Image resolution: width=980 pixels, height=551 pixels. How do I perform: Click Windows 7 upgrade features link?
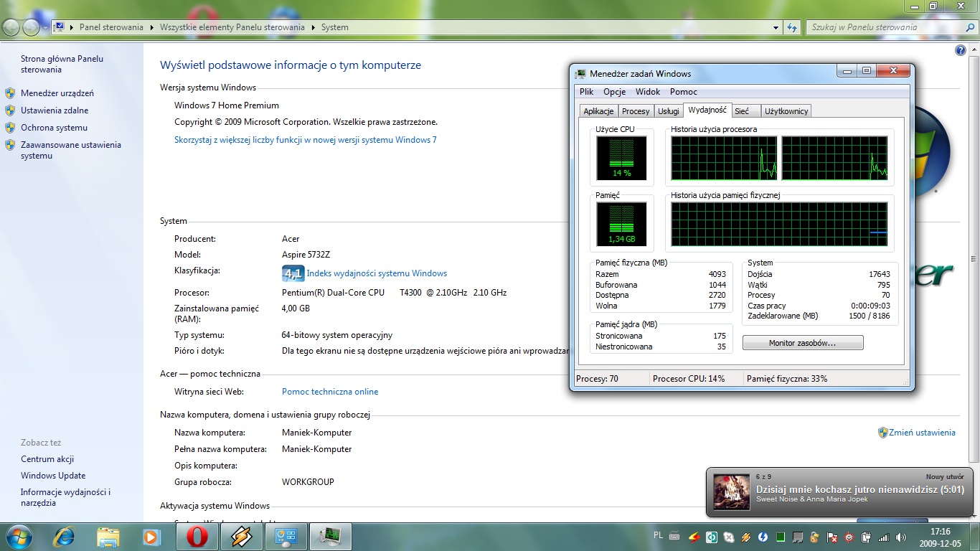[306, 140]
